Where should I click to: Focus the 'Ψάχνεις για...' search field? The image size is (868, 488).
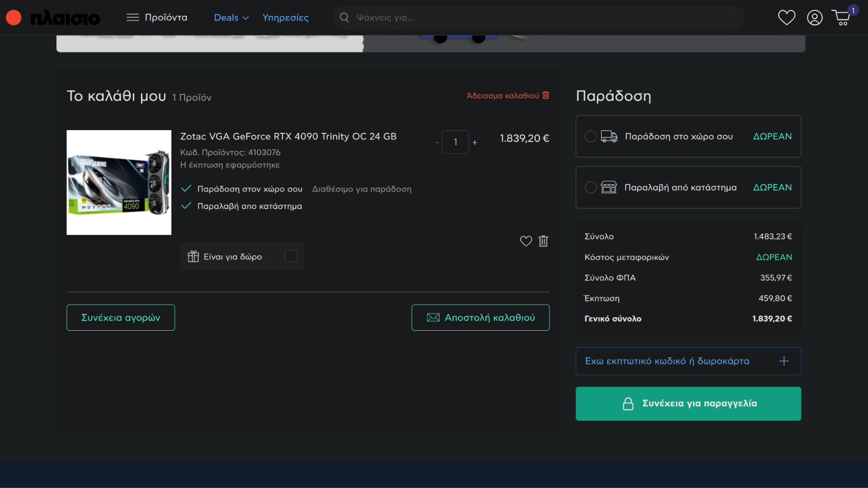[538, 17]
